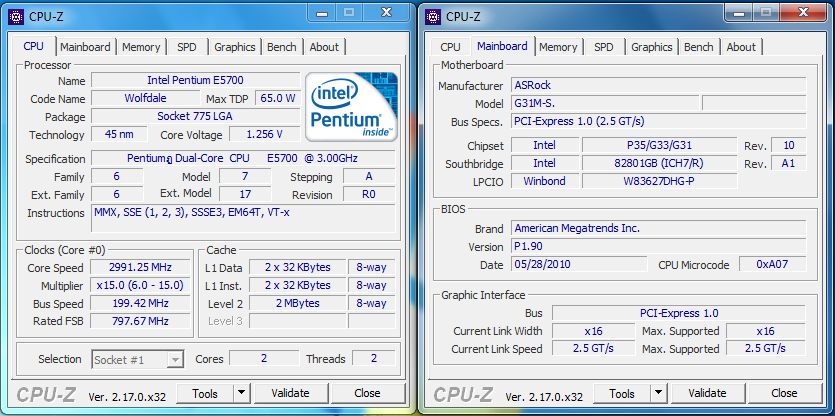Switch to Bench tab in right window
Viewport: 835px width, 416px height.
coord(699,47)
